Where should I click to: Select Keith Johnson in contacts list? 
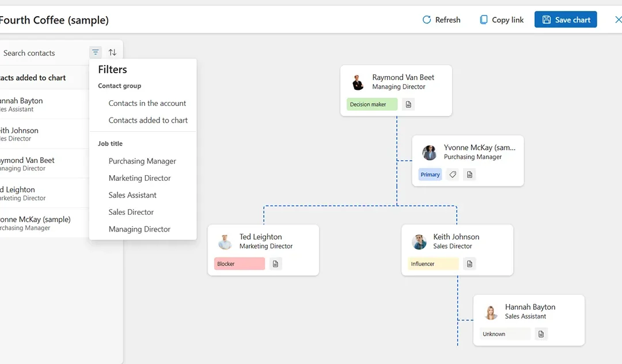click(44, 134)
